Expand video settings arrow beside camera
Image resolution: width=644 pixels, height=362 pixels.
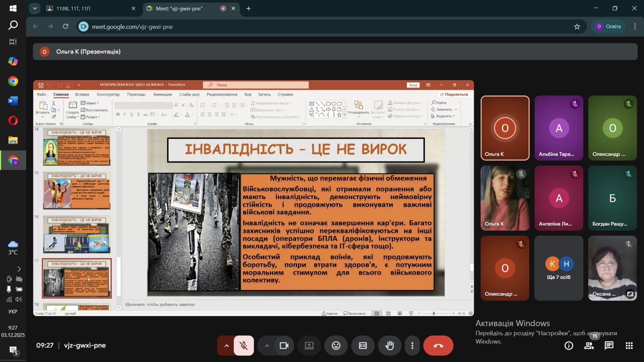click(267, 346)
